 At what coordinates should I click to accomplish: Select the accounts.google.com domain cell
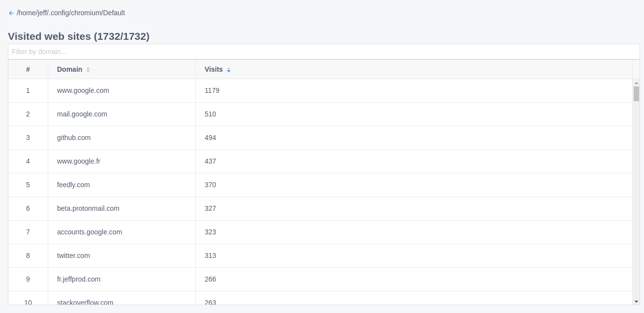pos(122,232)
